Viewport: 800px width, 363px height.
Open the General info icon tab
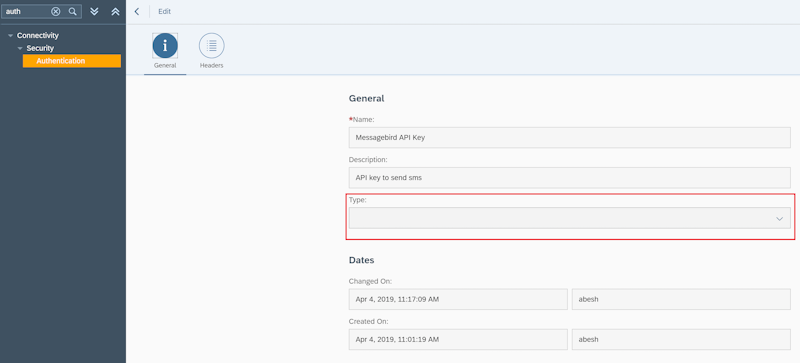(x=165, y=46)
